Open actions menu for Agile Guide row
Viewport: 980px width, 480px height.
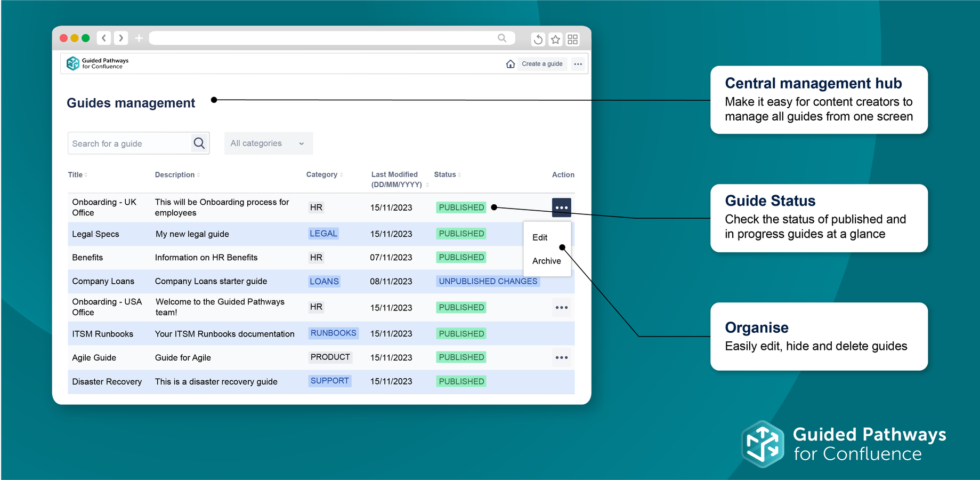coord(562,357)
